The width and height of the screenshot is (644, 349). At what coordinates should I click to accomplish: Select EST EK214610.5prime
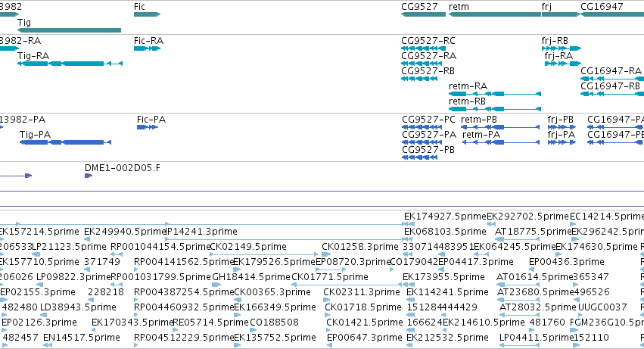pos(484,323)
